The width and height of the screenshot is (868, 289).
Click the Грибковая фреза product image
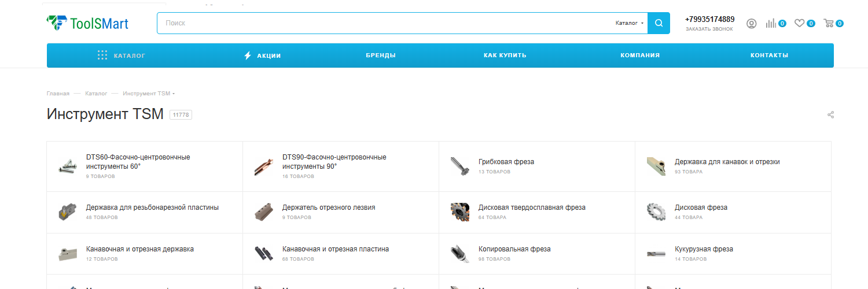coord(460,166)
